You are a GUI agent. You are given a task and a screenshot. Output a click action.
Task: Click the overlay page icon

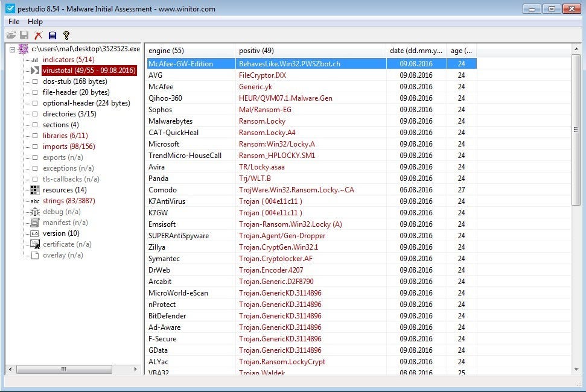pos(35,255)
